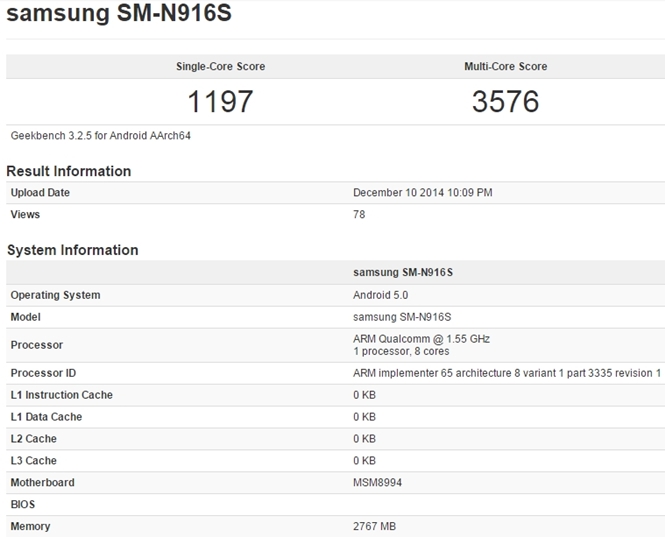Click the System Information section heading
The image size is (665, 537).
[72, 250]
